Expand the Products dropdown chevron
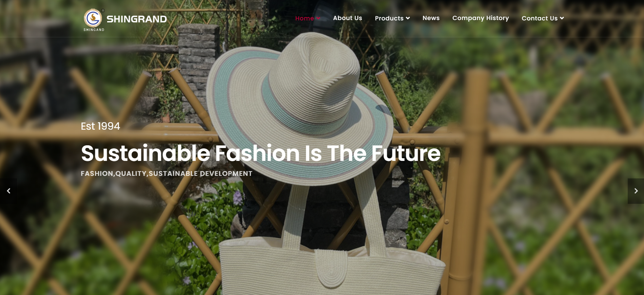644x295 pixels. click(408, 18)
